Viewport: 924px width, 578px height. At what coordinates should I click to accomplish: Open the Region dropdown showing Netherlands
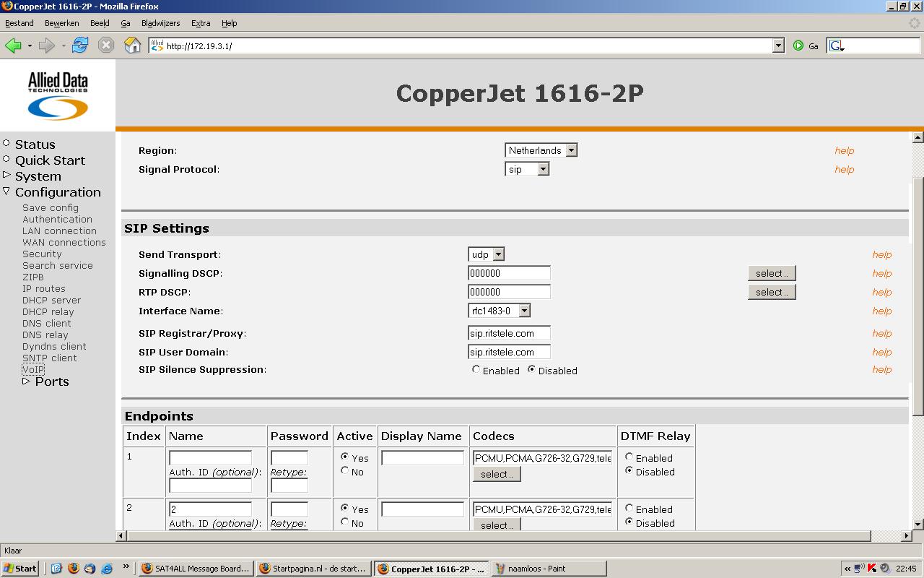[x=541, y=150]
